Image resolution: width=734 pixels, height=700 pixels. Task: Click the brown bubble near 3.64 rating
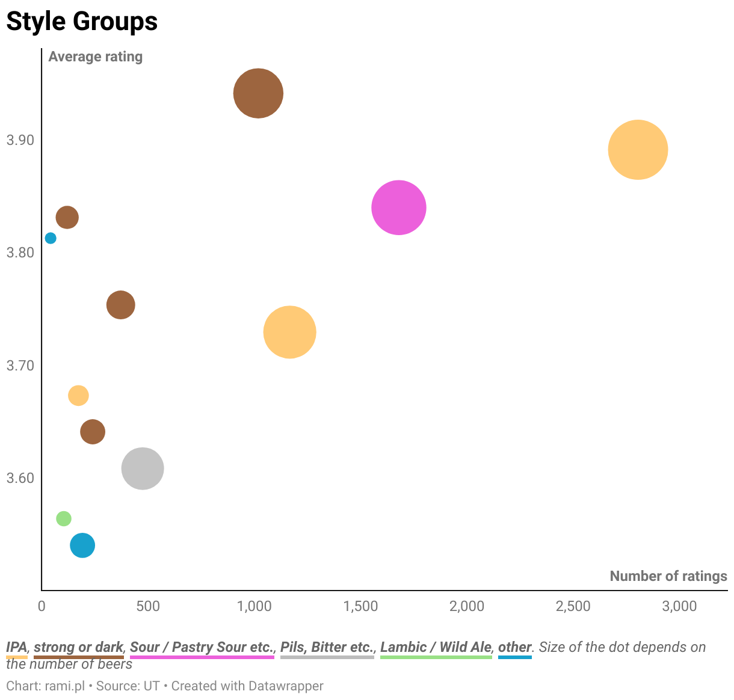click(93, 432)
